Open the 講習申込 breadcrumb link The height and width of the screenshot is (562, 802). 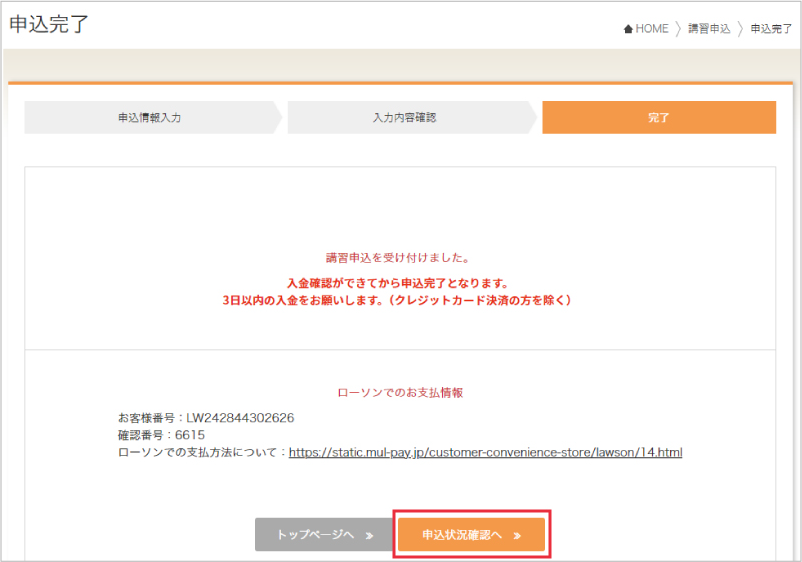(709, 29)
